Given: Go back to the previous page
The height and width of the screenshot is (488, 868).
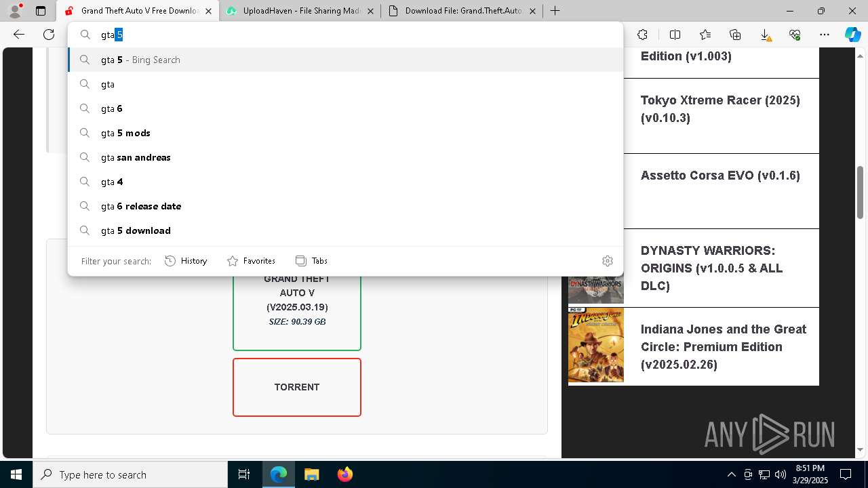Looking at the screenshot, I should pyautogui.click(x=19, y=35).
